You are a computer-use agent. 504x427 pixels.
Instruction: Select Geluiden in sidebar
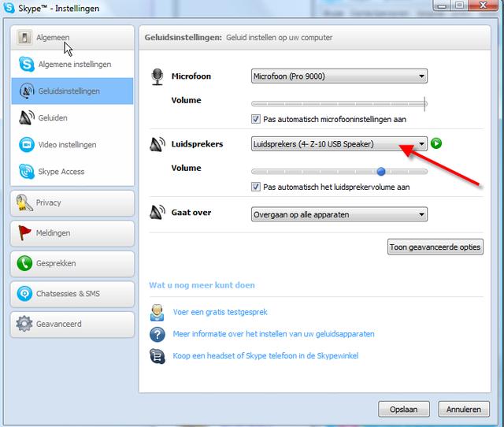click(72, 117)
